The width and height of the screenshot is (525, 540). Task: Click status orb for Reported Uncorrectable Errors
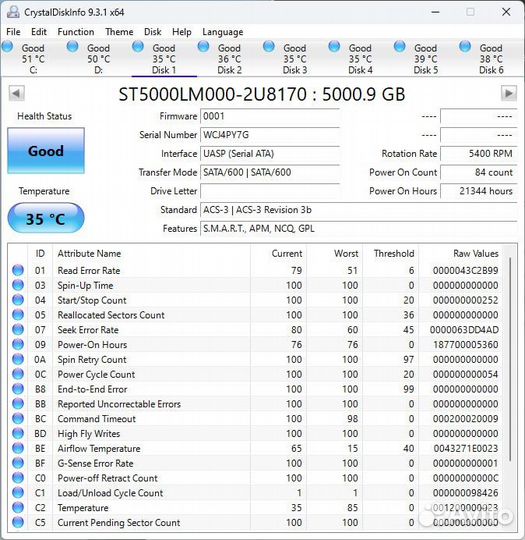18,404
